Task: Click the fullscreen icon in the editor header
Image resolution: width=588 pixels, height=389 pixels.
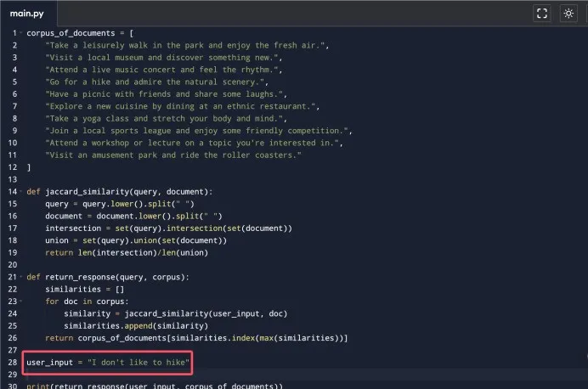Action: click(541, 14)
